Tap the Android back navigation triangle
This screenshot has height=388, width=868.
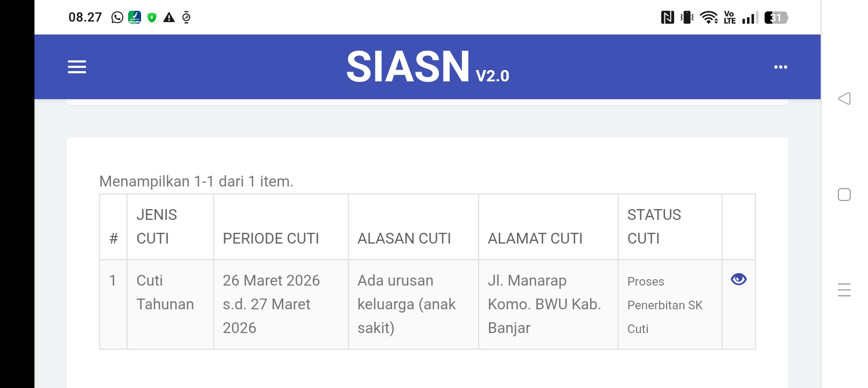click(844, 99)
